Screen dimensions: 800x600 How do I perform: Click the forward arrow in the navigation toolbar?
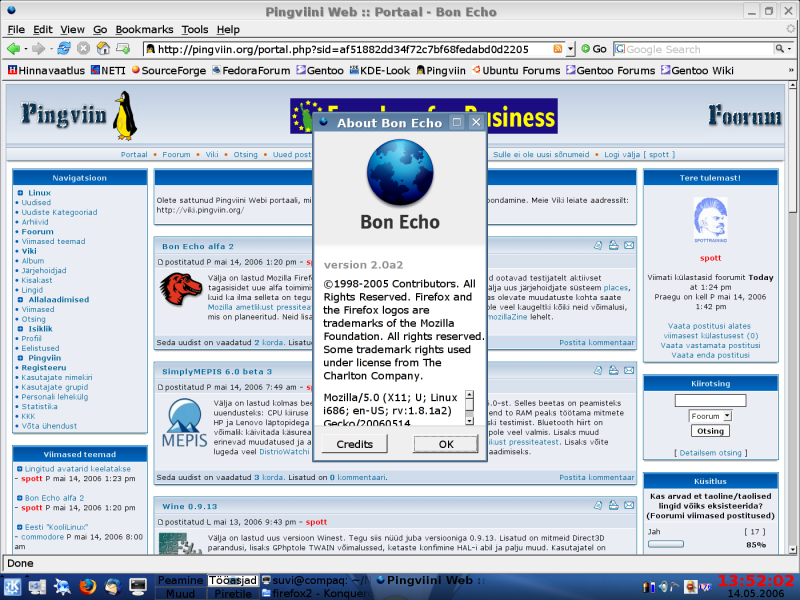pyautogui.click(x=38, y=49)
